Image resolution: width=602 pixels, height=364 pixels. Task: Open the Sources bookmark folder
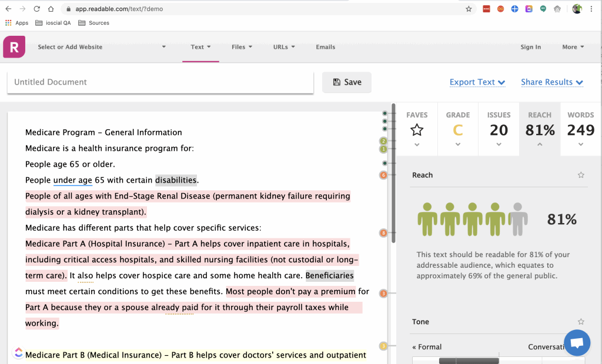pyautogui.click(x=93, y=23)
